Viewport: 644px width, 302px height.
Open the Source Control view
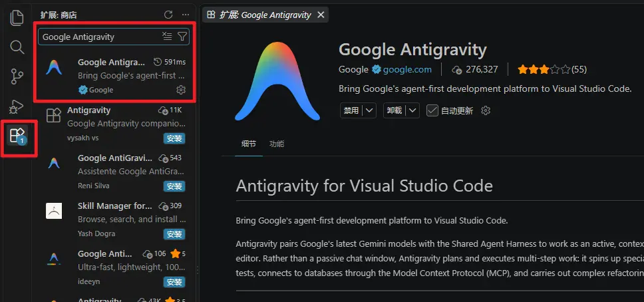(x=17, y=77)
